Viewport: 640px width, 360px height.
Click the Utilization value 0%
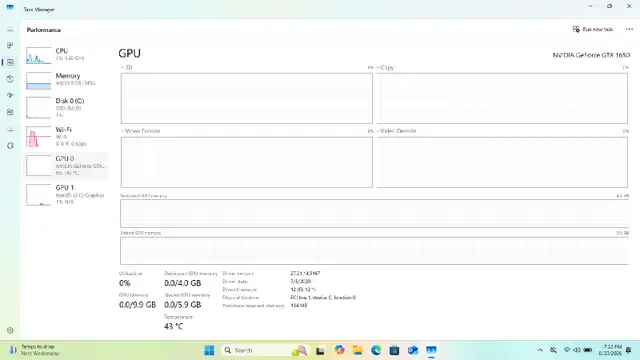click(x=124, y=283)
